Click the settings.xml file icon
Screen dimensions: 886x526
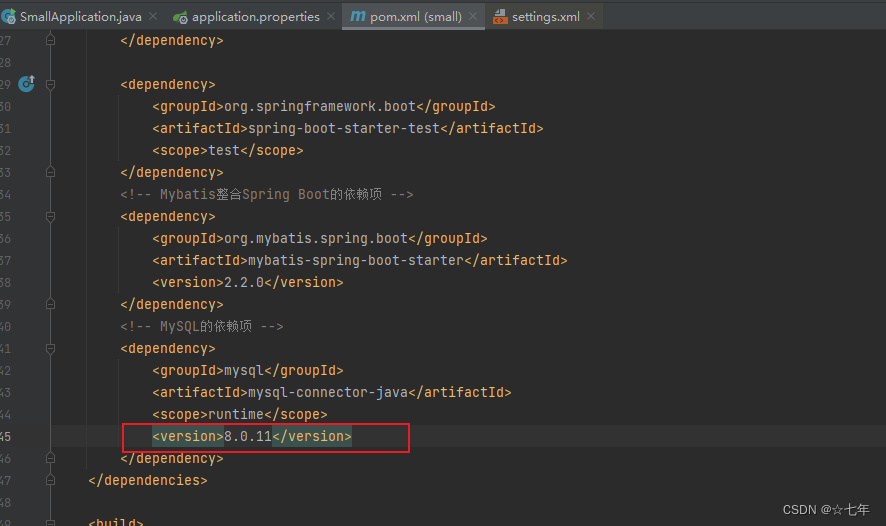pos(500,17)
